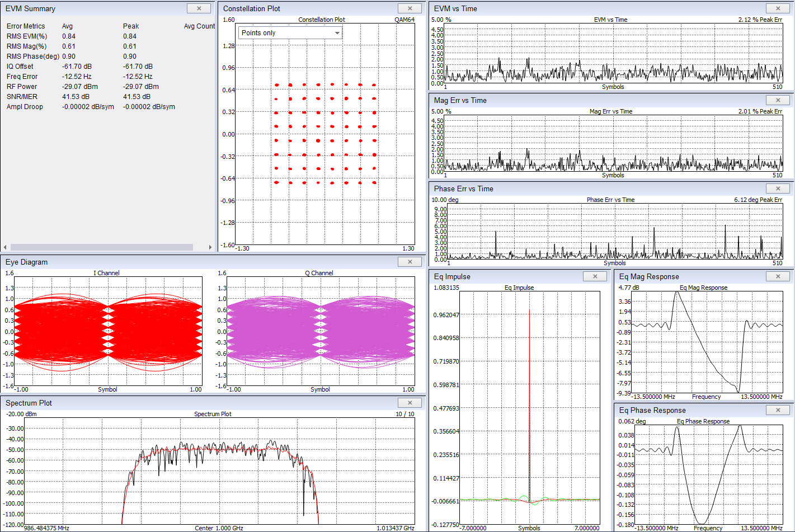Screen dimensions: 795x532
Task: Close the Eq Mag Response panel
Action: [x=778, y=276]
